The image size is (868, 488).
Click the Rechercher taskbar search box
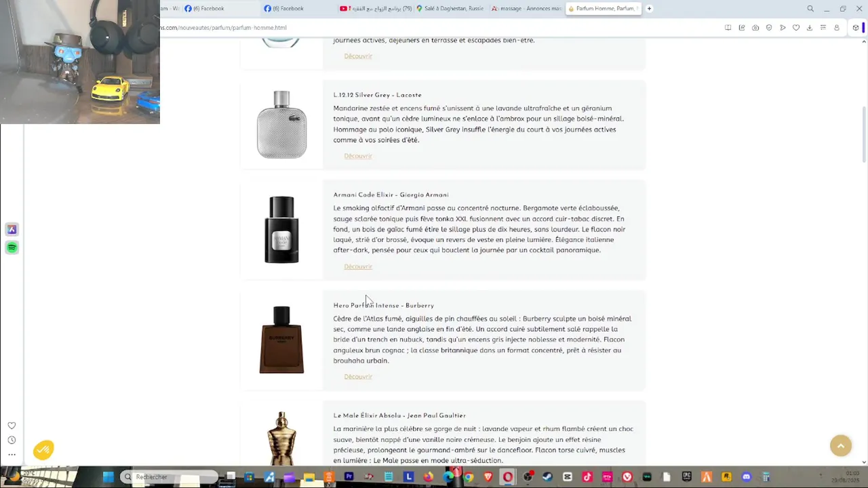pos(170,477)
